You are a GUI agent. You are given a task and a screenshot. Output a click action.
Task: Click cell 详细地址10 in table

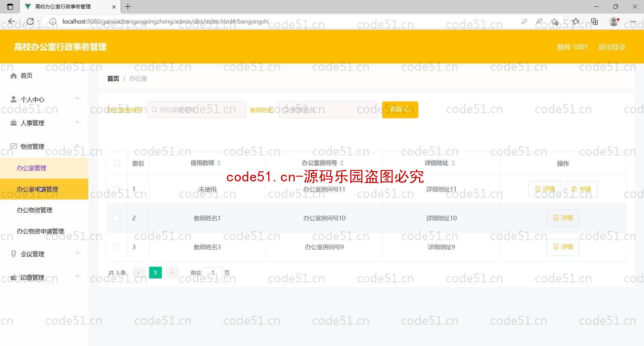coord(441,218)
